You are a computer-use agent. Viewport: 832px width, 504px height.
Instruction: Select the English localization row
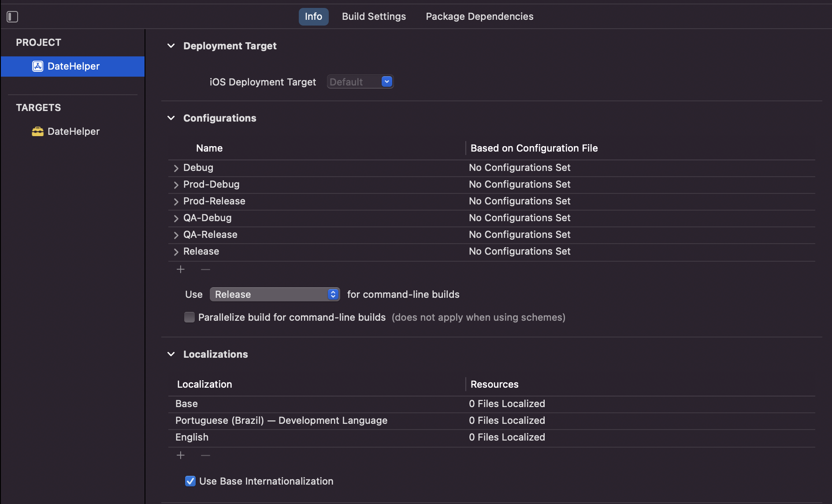click(491, 437)
